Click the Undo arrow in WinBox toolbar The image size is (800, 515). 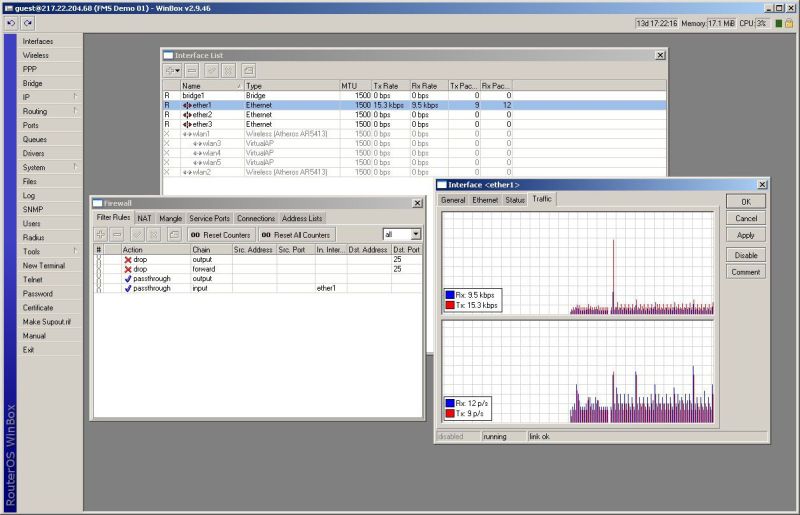pos(11,23)
